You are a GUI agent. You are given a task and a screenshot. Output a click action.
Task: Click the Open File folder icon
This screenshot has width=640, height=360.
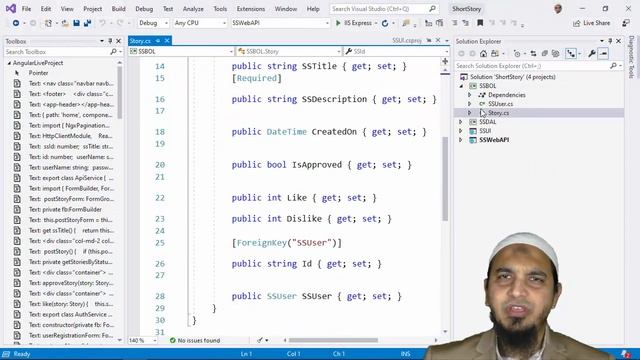pyautogui.click(x=65, y=23)
